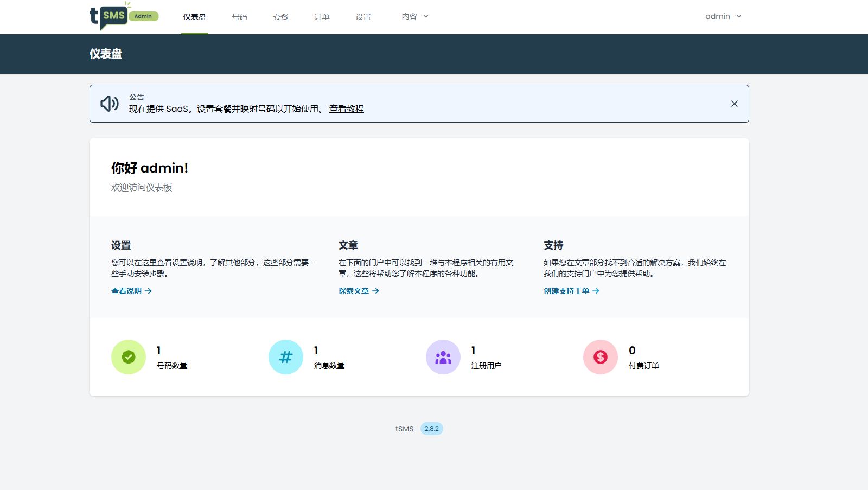Click the 欢迎访问仪表板 subtitle
Image resolution: width=868 pixels, height=490 pixels.
142,187
